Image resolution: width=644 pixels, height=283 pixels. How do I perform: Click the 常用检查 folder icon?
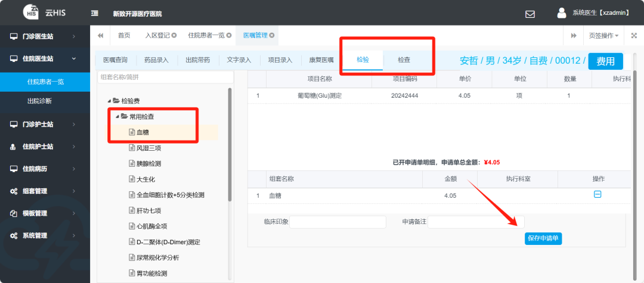125,117
